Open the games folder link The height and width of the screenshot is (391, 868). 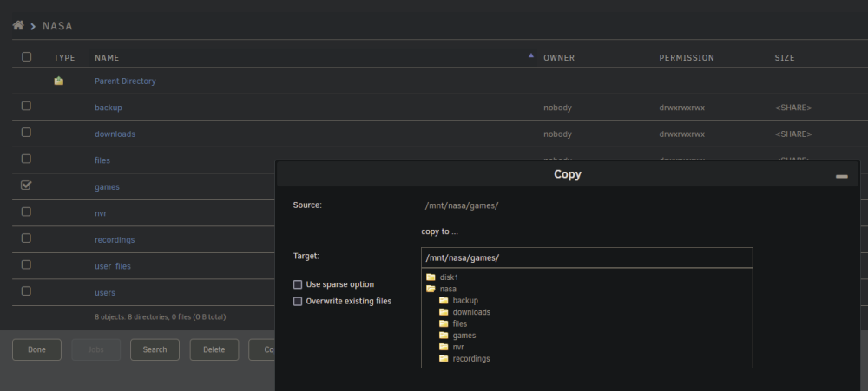tap(107, 187)
